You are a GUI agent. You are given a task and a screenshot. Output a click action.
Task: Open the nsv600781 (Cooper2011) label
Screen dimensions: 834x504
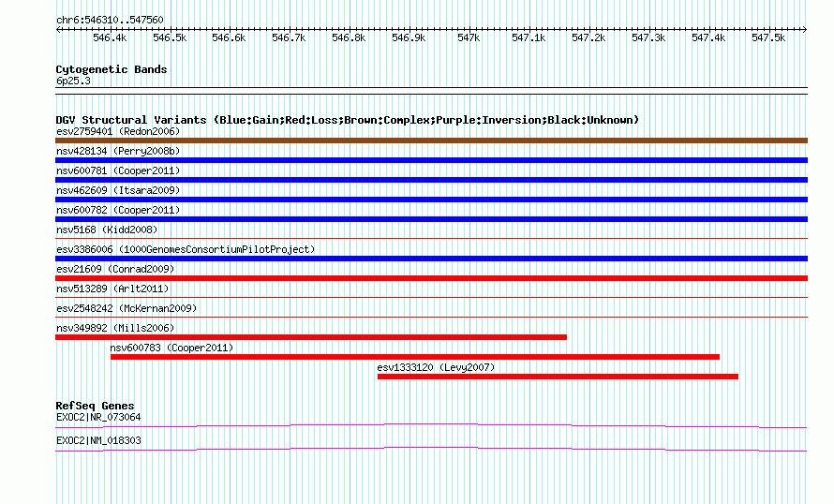pos(118,170)
